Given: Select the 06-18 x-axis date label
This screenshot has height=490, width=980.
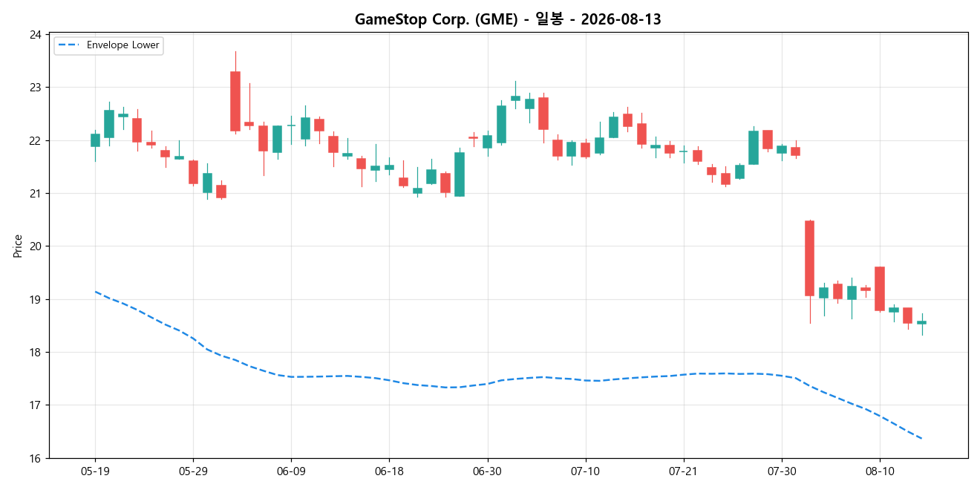Looking at the screenshot, I should coord(389,471).
